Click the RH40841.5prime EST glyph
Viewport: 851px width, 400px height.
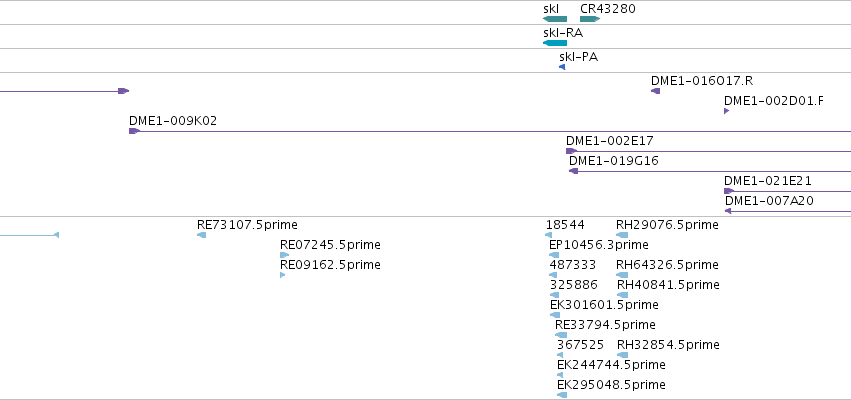(x=623, y=295)
